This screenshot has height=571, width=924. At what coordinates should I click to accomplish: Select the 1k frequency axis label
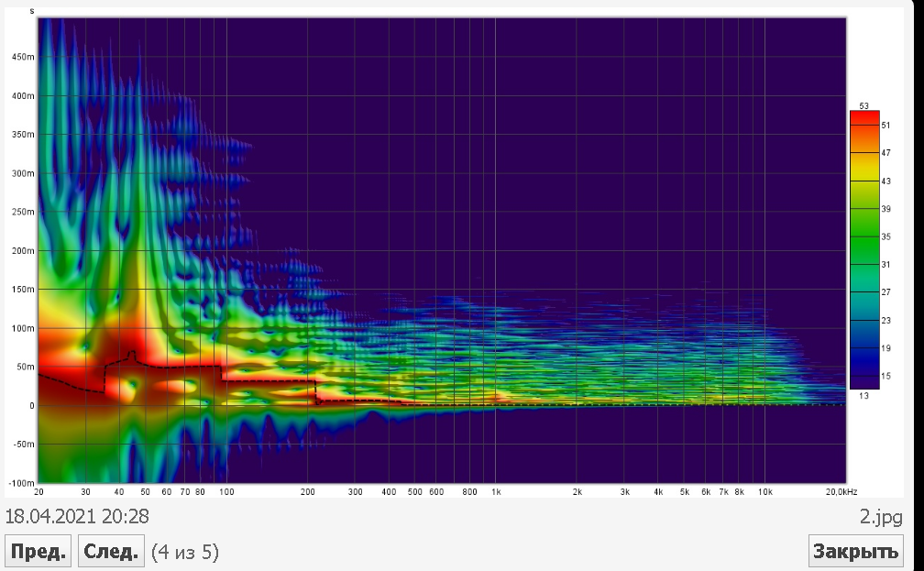[x=496, y=491]
